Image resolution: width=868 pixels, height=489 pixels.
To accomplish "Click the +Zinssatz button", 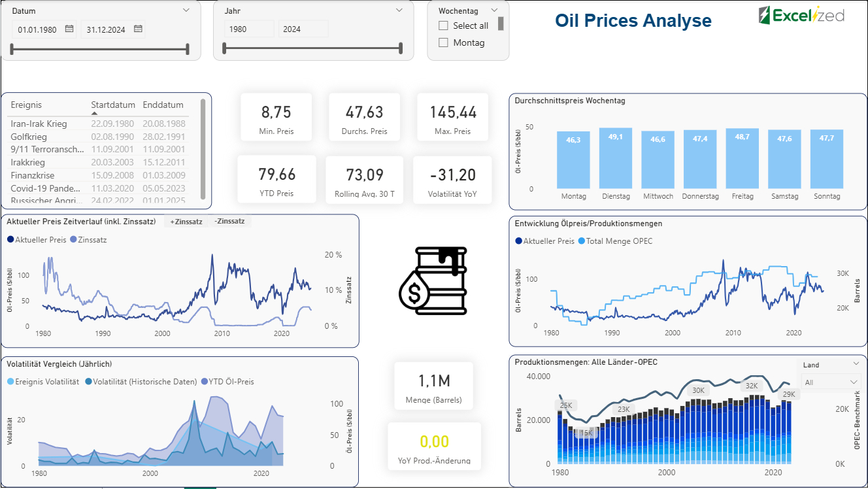I will 186,222.
